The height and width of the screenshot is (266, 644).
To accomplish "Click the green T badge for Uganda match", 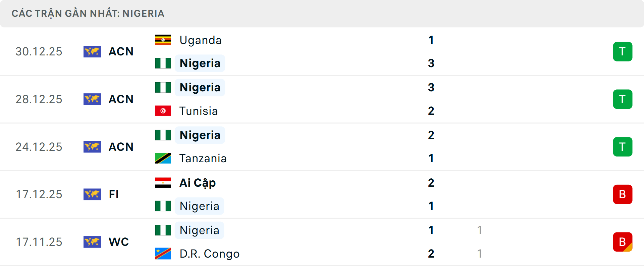I will tap(623, 51).
